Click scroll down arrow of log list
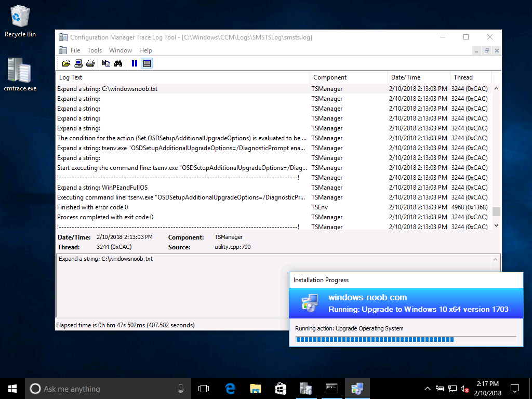Screen dimensions: 532x399 point(496,225)
